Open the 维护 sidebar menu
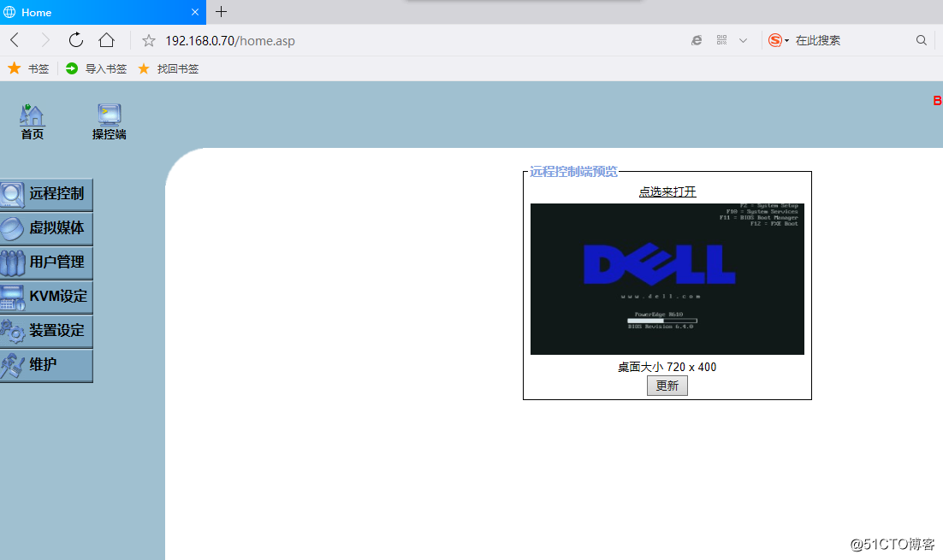 (46, 365)
